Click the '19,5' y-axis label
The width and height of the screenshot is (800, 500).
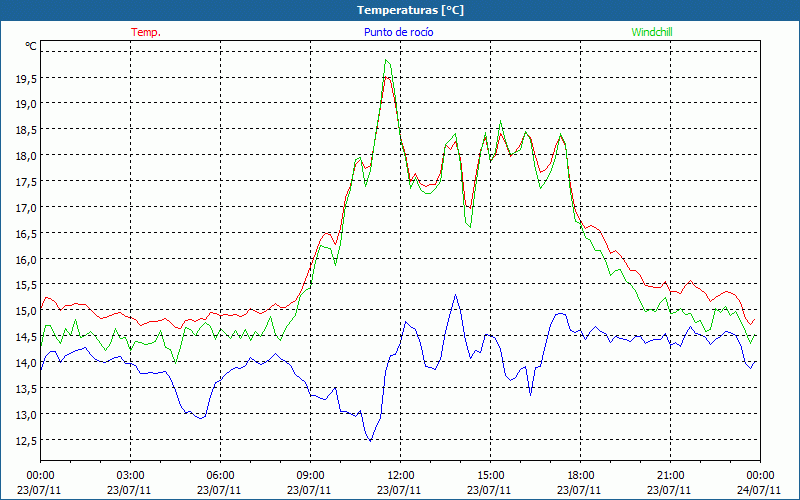point(27,78)
